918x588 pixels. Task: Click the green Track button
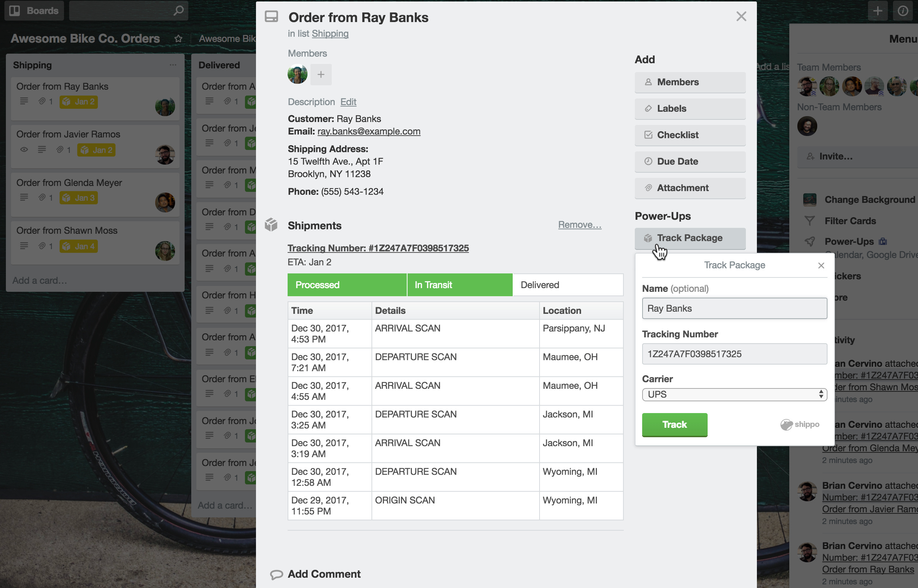click(674, 424)
